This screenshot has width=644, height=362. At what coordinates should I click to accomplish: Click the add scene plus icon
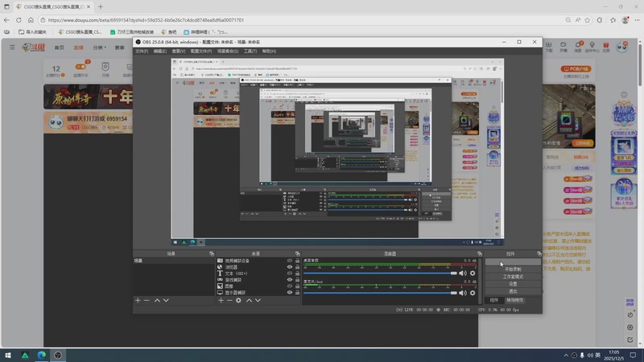tap(138, 300)
